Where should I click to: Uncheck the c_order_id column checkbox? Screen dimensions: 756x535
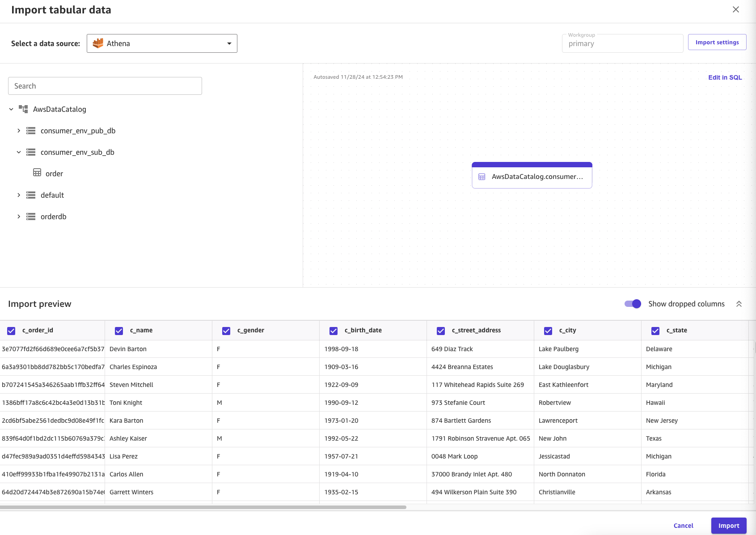(11, 331)
